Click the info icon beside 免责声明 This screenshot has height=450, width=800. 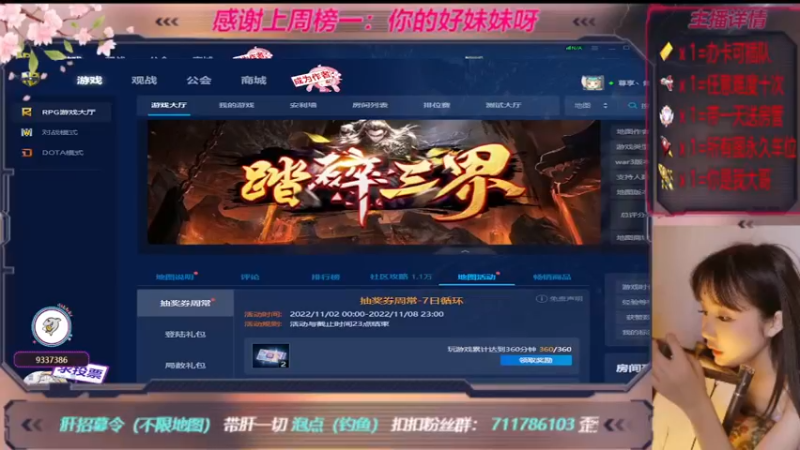541,298
